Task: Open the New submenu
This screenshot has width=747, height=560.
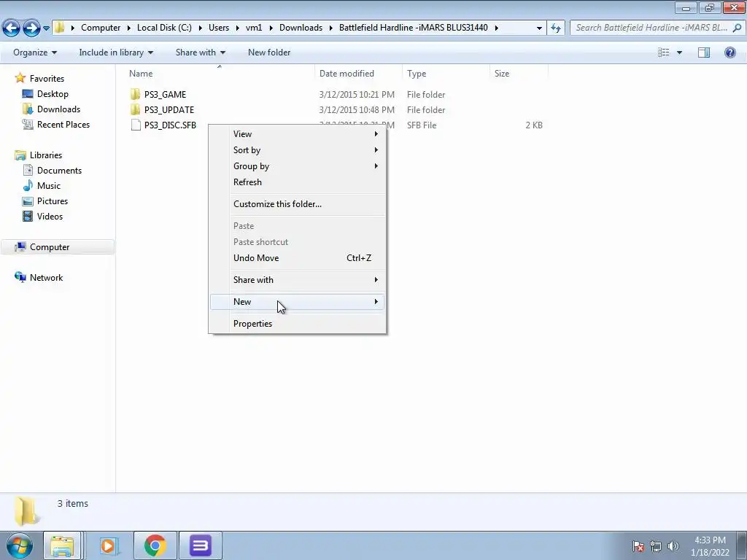Action: coord(298,302)
